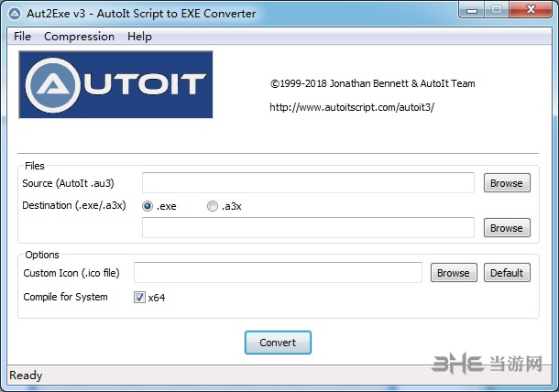Click the Ready status bar text
This screenshot has height=392, width=559.
tap(26, 376)
